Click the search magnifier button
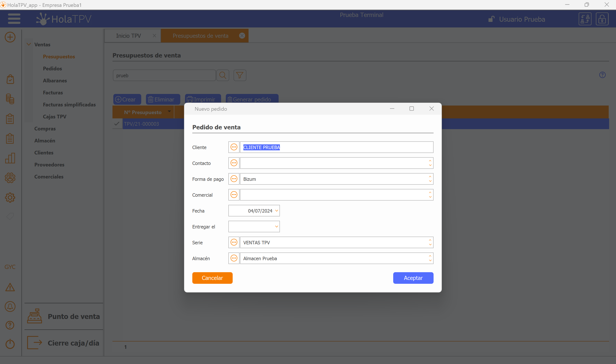Image resolution: width=616 pixels, height=364 pixels. click(x=223, y=75)
